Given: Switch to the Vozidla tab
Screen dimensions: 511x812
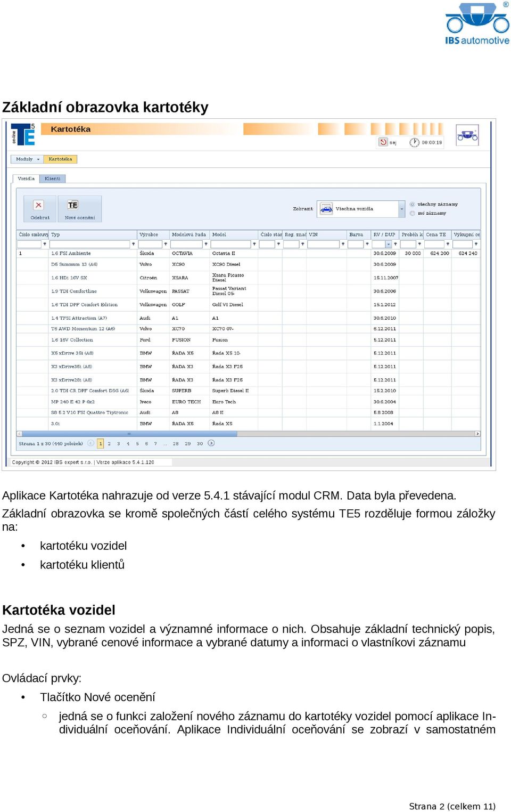Looking at the screenshot, I should [x=26, y=178].
